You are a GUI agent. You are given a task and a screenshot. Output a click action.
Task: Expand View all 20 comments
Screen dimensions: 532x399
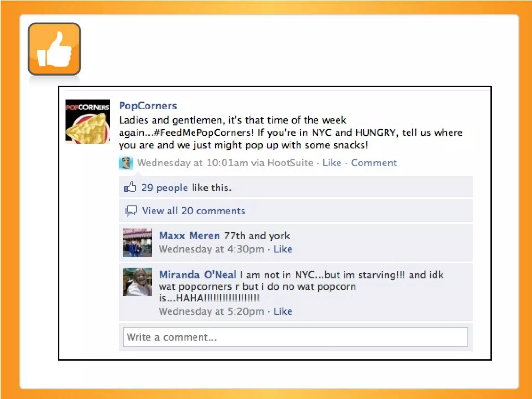pos(194,211)
